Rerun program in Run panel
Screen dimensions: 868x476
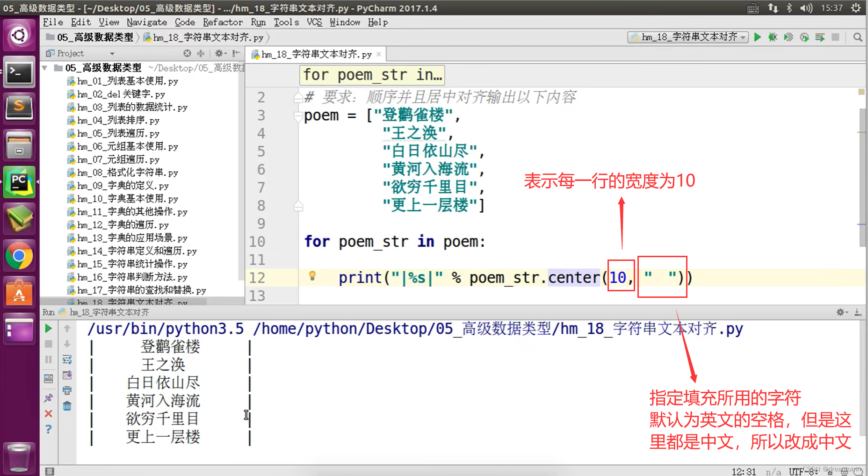pyautogui.click(x=48, y=329)
